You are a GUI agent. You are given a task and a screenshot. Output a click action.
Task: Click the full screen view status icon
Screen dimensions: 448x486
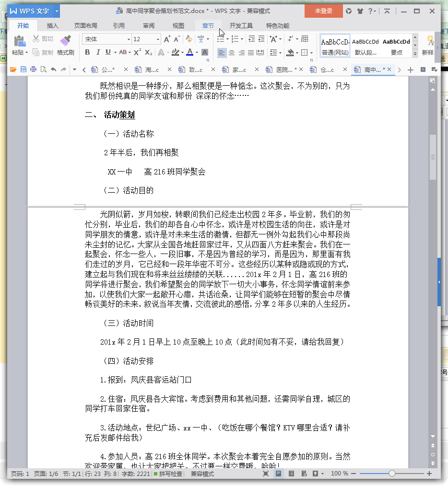coord(266,473)
